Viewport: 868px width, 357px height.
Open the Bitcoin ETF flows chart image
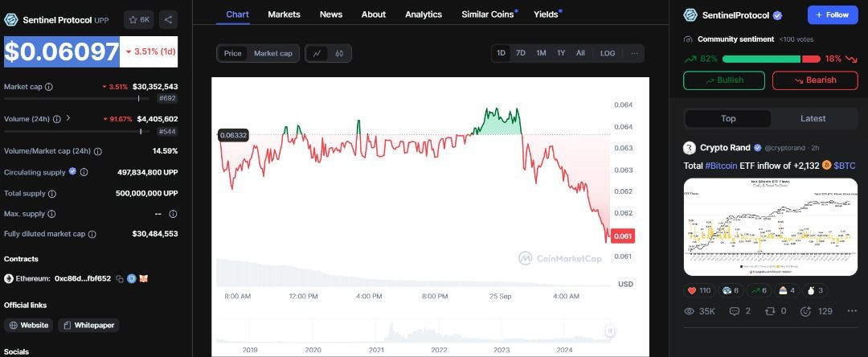(x=771, y=227)
